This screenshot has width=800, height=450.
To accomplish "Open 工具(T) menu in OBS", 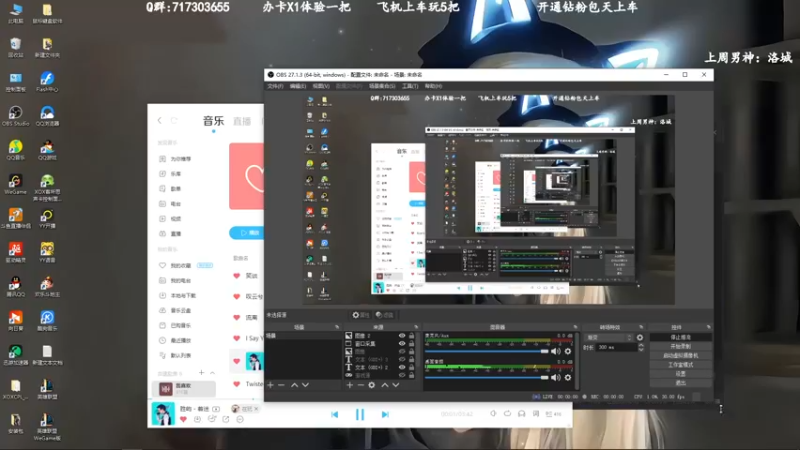I will [410, 86].
